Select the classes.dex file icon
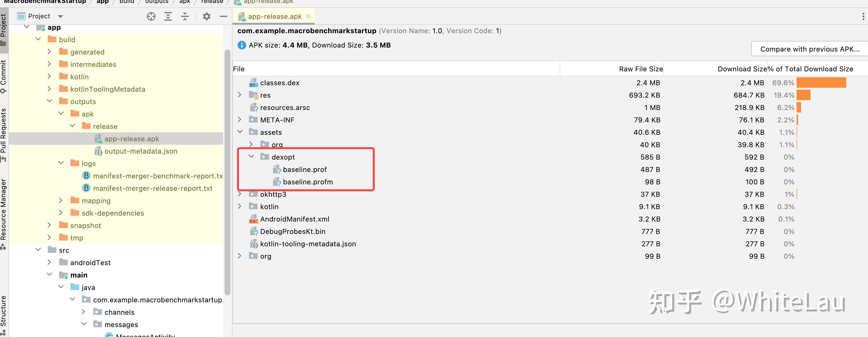Viewport: 868px width, 337px height. pyautogui.click(x=253, y=83)
